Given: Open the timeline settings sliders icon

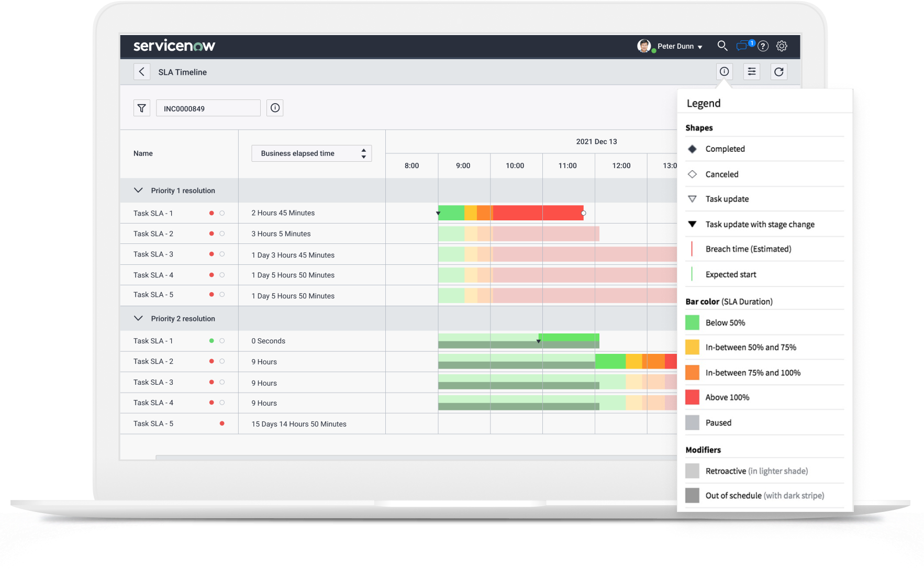Looking at the screenshot, I should click(x=752, y=72).
